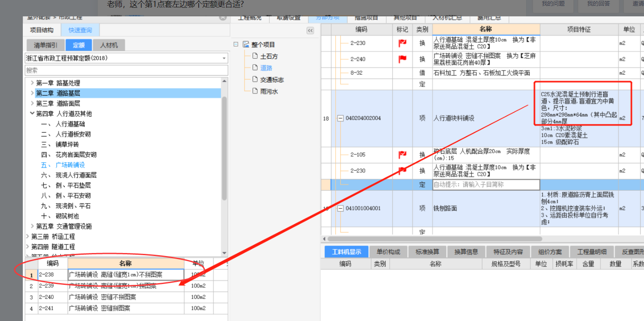Click the 搜索 search field

(x=126, y=70)
